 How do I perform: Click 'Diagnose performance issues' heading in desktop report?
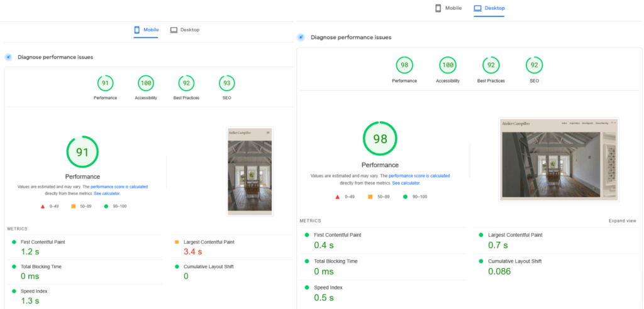(351, 37)
